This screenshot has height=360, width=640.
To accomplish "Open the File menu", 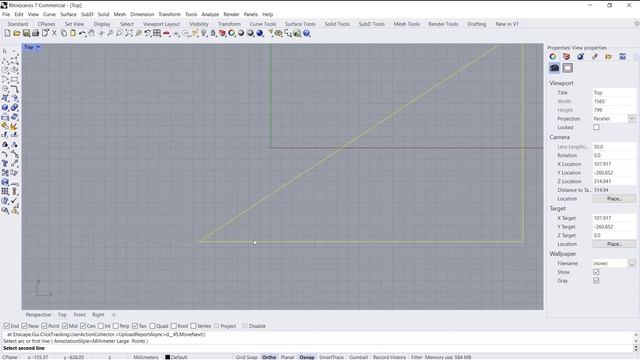I will click(6, 14).
